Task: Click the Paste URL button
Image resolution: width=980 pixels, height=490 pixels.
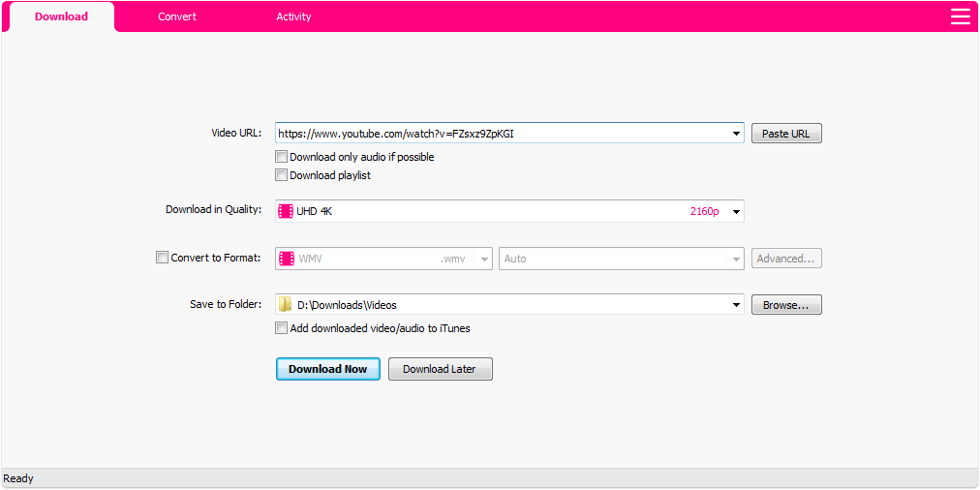Action: (x=786, y=134)
